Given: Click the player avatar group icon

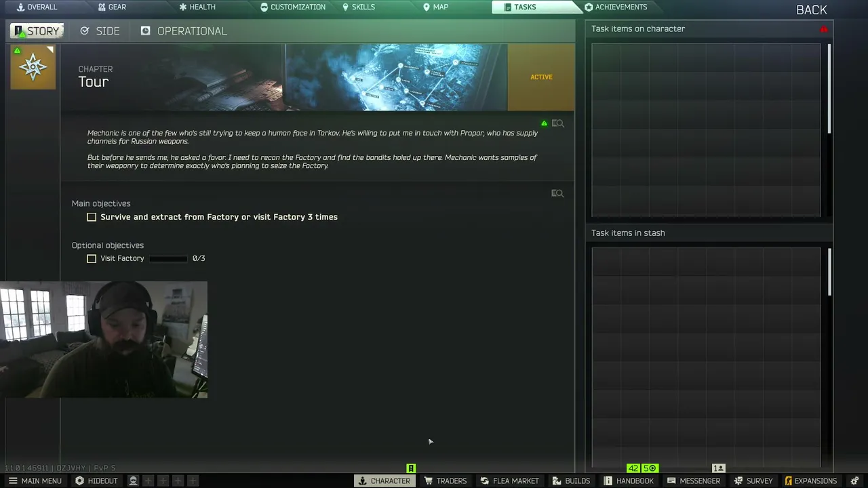Looking at the screenshot, I should tap(134, 481).
